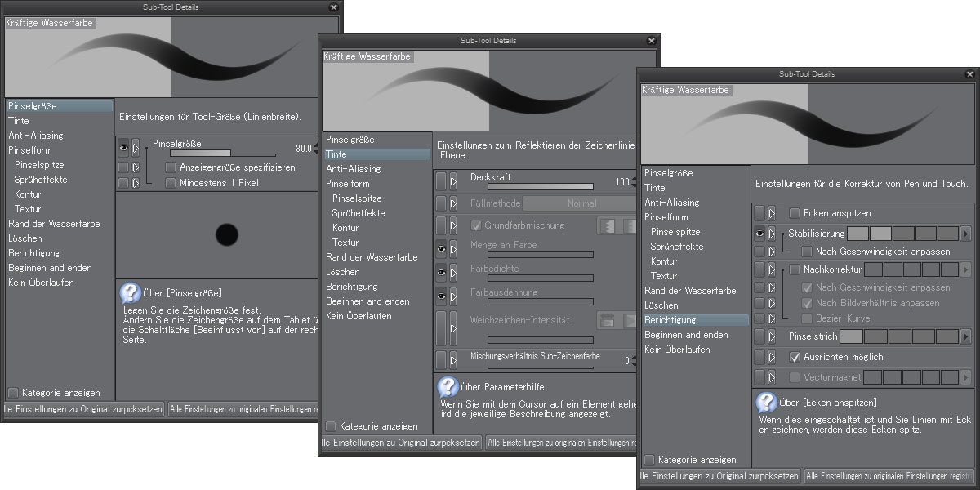
Task: Toggle eye icon for Menge an Farbe
Action: coord(441,248)
